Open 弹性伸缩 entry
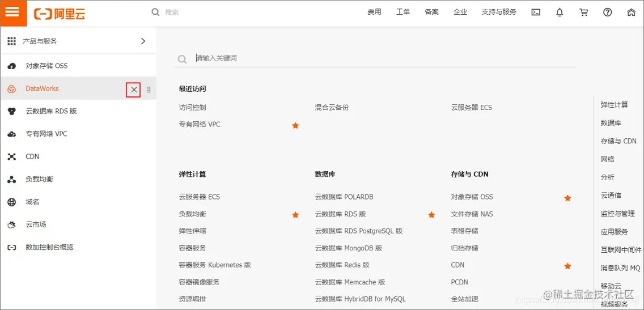This screenshot has width=644, height=310. [192, 231]
